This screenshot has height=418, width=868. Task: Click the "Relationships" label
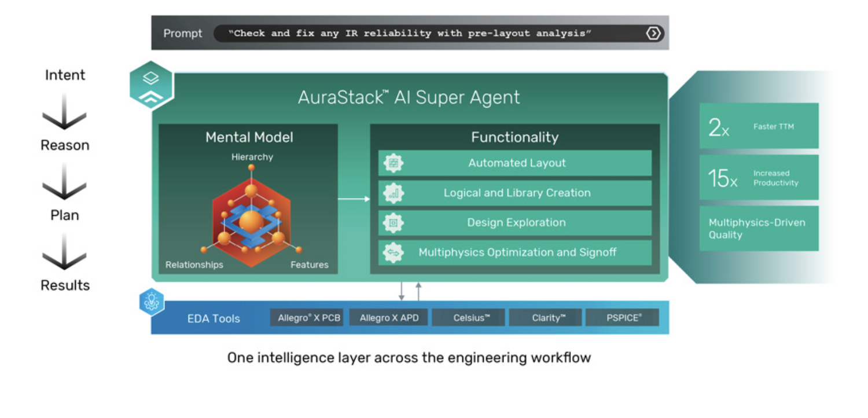[194, 265]
